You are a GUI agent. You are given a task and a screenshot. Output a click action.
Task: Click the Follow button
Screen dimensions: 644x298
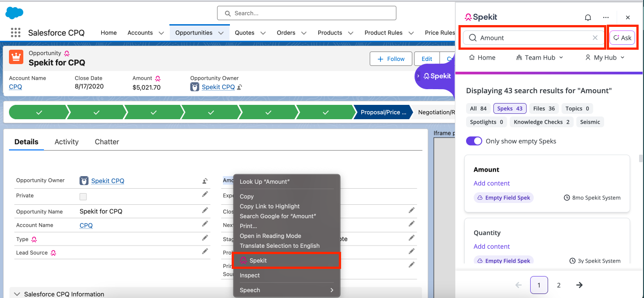pyautogui.click(x=391, y=59)
